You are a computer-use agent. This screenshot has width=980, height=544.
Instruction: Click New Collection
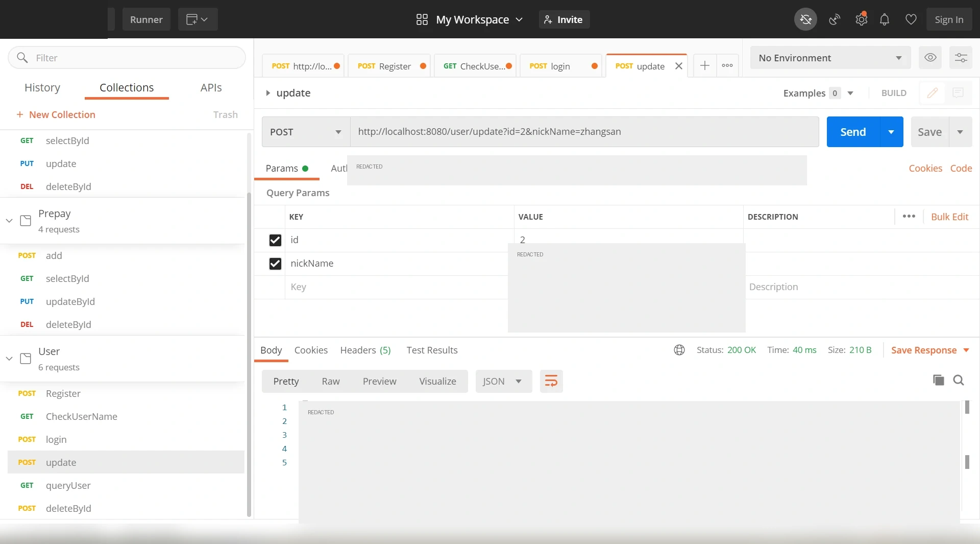(x=56, y=114)
